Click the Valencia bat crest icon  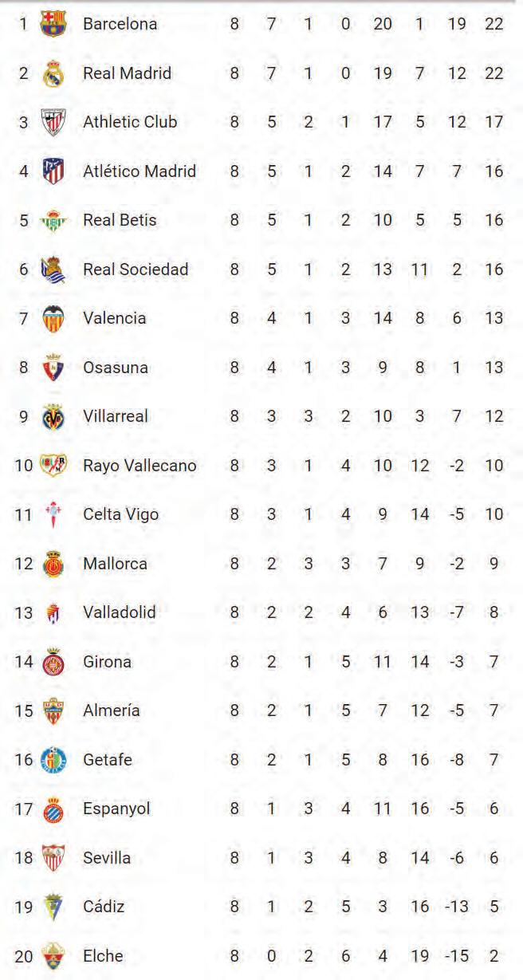(x=53, y=318)
